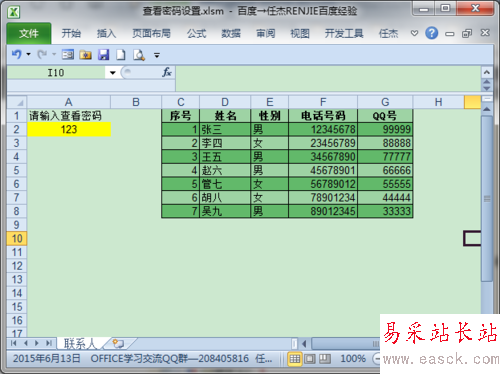Screen dimensions: 500x374
Task: Go to last sheet navigation arrow
Action: (49, 343)
